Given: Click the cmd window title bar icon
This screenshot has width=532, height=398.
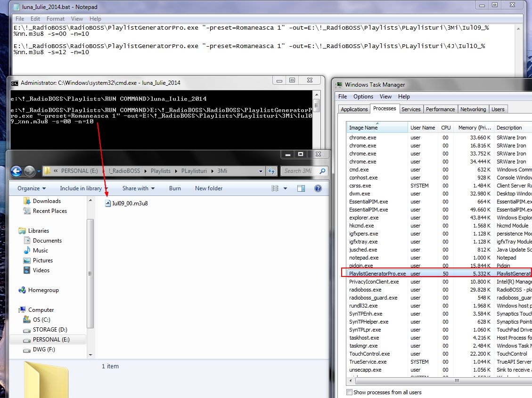Looking at the screenshot, I should point(15,83).
